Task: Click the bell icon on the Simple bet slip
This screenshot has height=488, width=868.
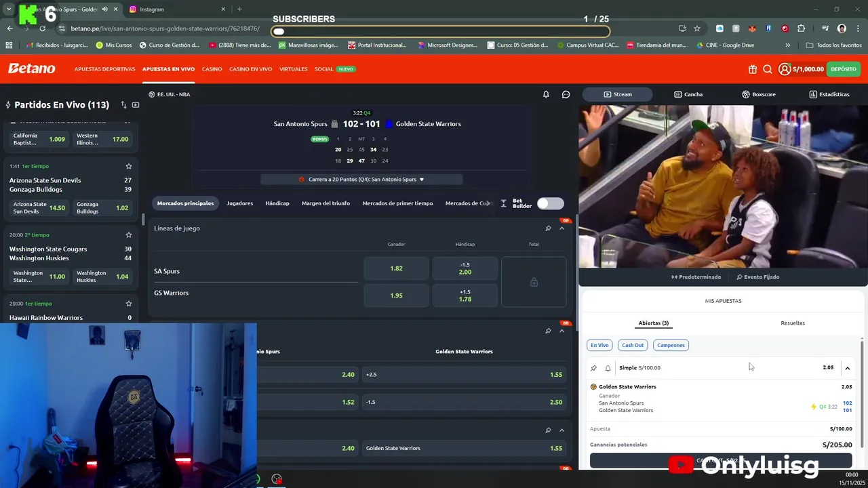Action: (608, 368)
